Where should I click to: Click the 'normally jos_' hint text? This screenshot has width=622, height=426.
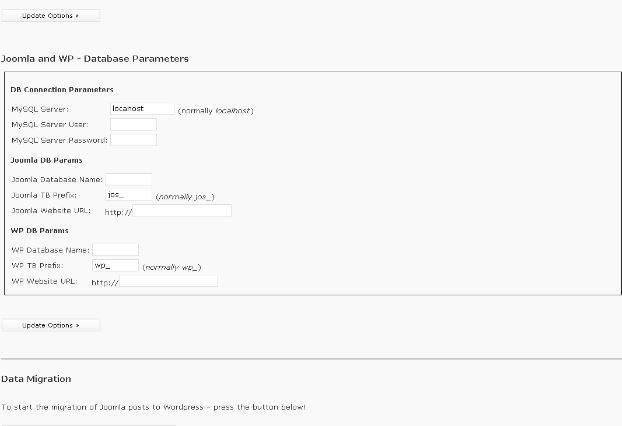pyautogui.click(x=185, y=197)
